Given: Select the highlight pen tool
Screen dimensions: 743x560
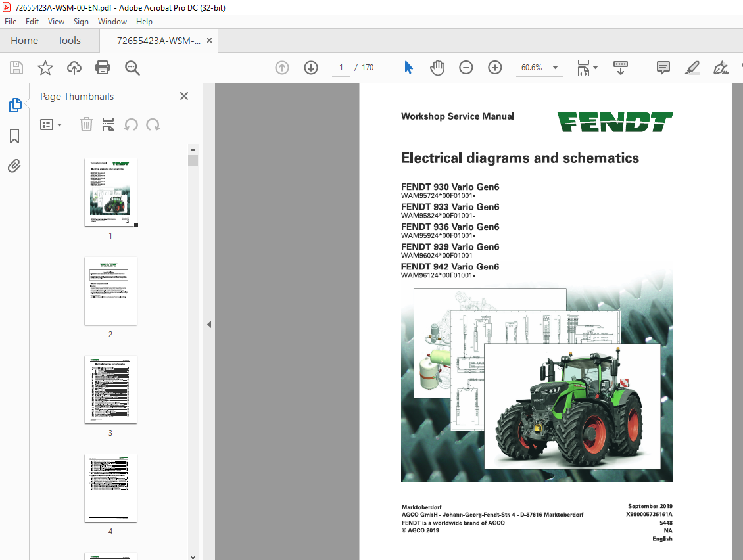Looking at the screenshot, I should pyautogui.click(x=692, y=68).
